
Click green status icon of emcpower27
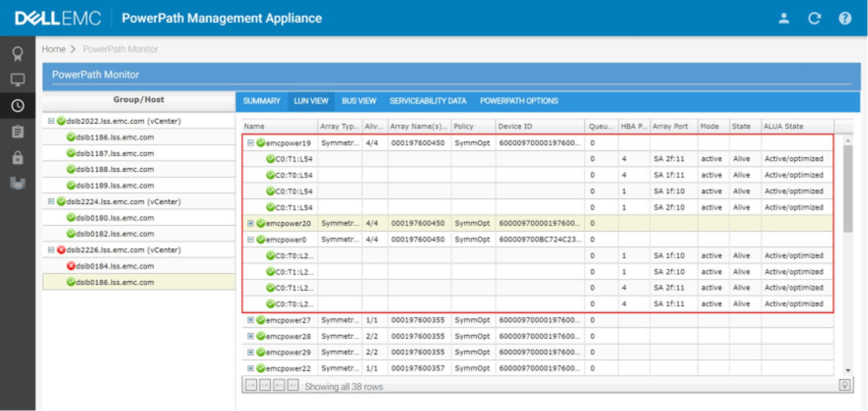(261, 320)
